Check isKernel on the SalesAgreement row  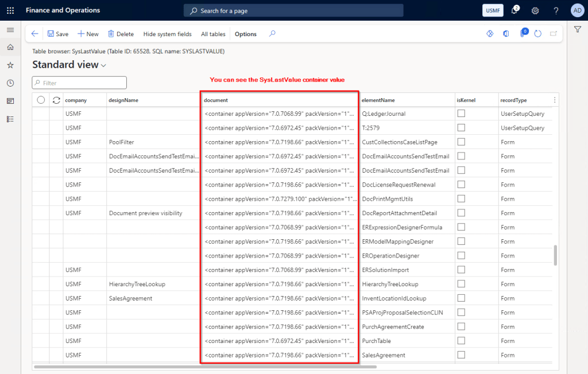click(461, 354)
